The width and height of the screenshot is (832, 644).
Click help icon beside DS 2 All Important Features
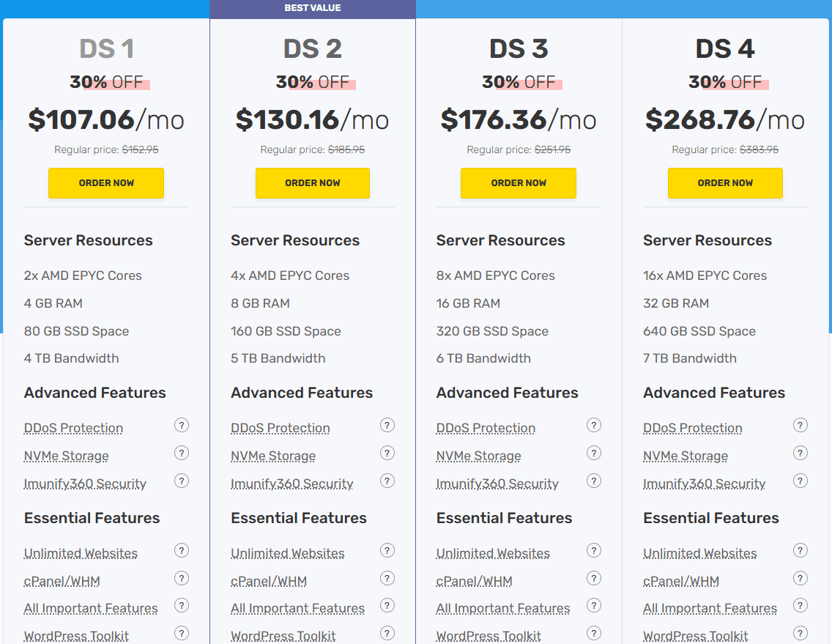coord(387,606)
